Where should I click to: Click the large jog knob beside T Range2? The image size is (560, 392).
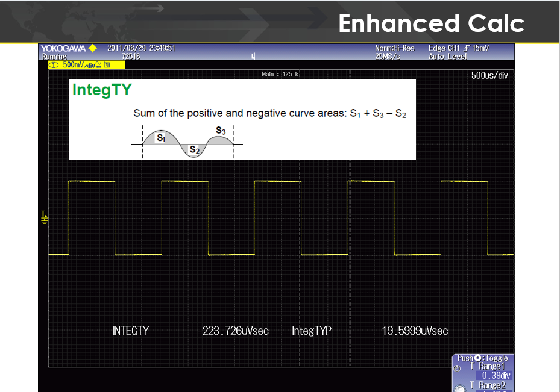459,387
